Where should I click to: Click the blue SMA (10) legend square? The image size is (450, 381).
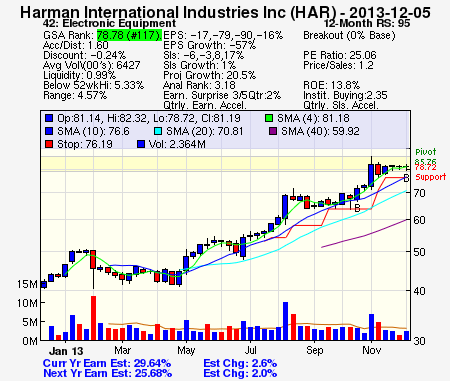(x=49, y=131)
